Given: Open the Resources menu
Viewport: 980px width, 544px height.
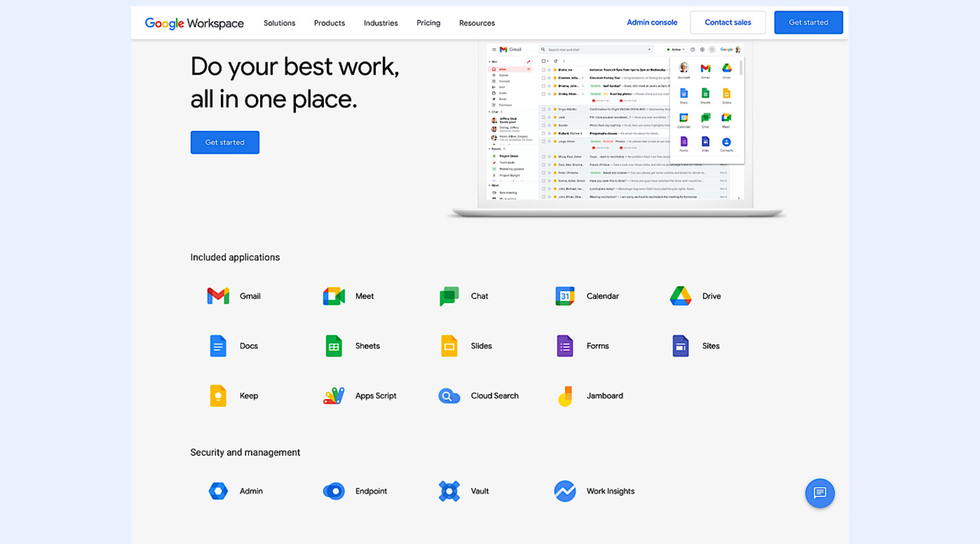Looking at the screenshot, I should point(477,23).
